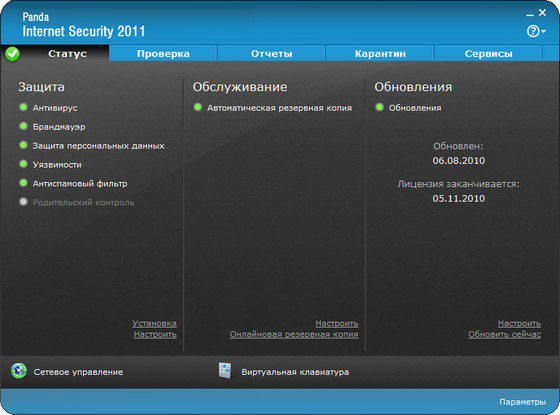Open the Сетевое управление globe icon
The height and width of the screenshot is (415, 560).
pos(19,371)
